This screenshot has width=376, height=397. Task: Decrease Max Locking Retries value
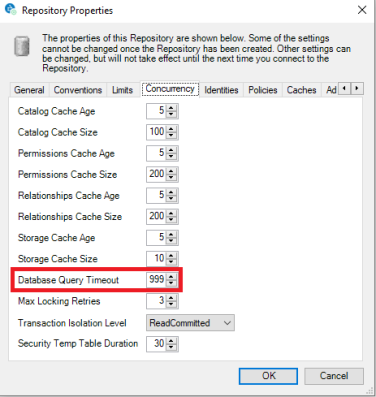[x=171, y=304]
